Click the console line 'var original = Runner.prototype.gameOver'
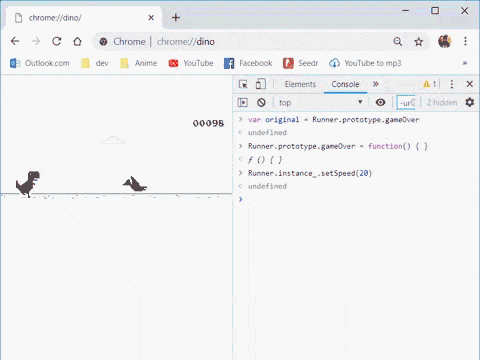This screenshot has width=480, height=360. click(x=334, y=120)
